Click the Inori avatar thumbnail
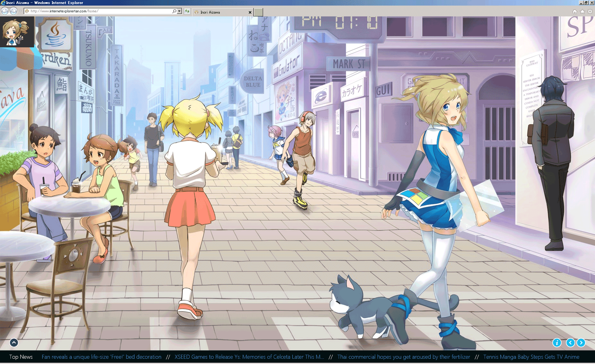Screen dimensions: 595x364 (x=17, y=32)
